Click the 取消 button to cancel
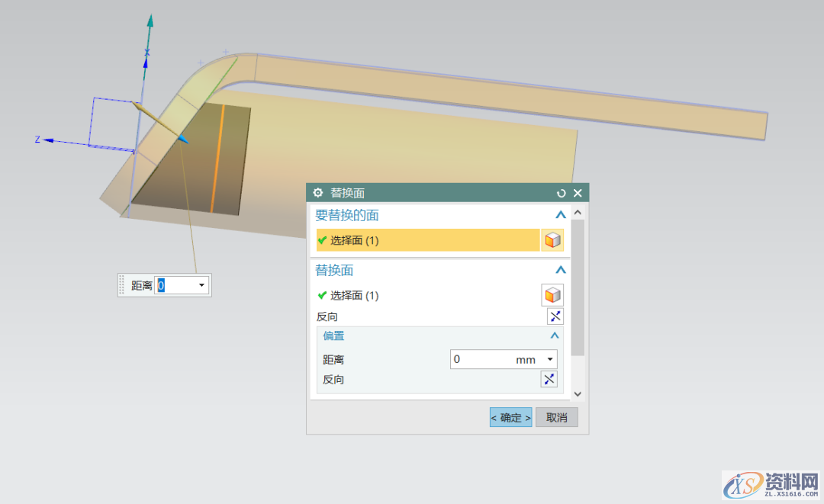 pyautogui.click(x=556, y=416)
